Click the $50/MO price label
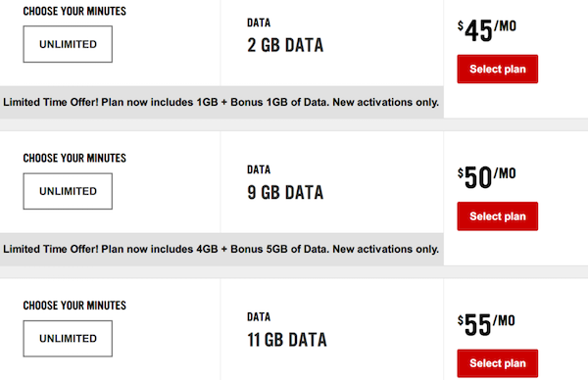The width and height of the screenshot is (588, 380). 487,177
